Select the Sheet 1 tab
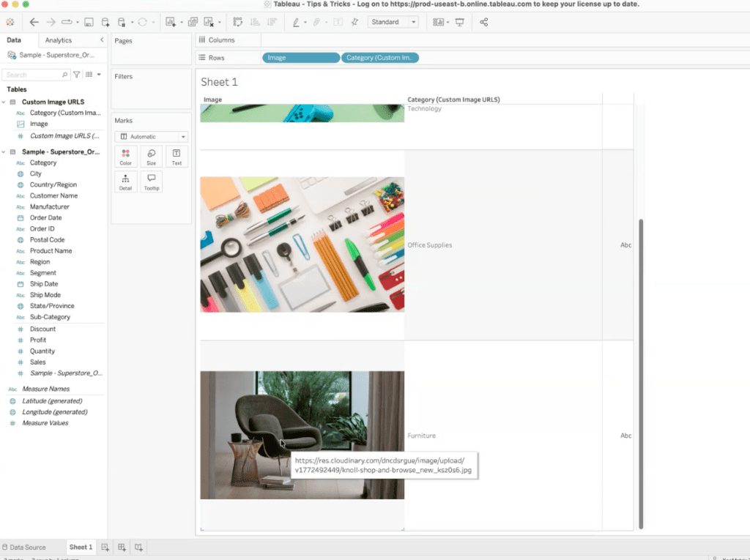Viewport: 750px width, 560px height. (x=81, y=547)
